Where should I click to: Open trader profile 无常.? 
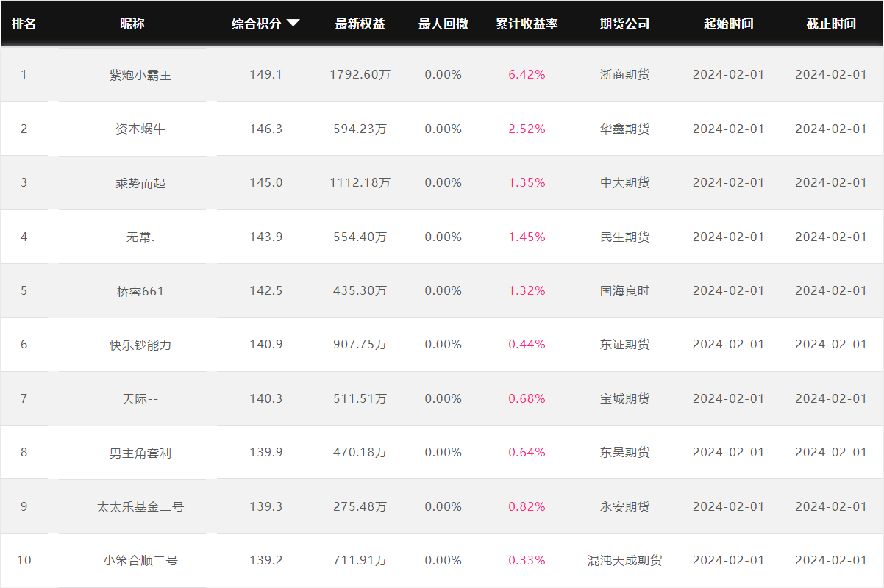point(140,237)
